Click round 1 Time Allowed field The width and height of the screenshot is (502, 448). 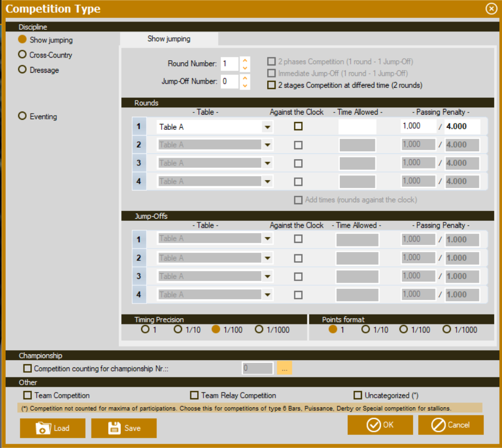pyautogui.click(x=357, y=127)
